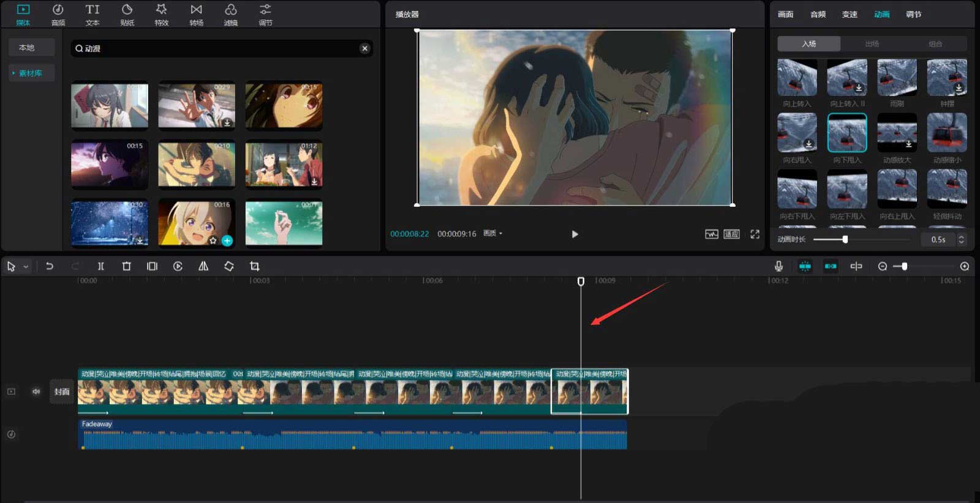This screenshot has height=503, width=980.
Task: Download the 向上转入 II animation
Action: 859,88
